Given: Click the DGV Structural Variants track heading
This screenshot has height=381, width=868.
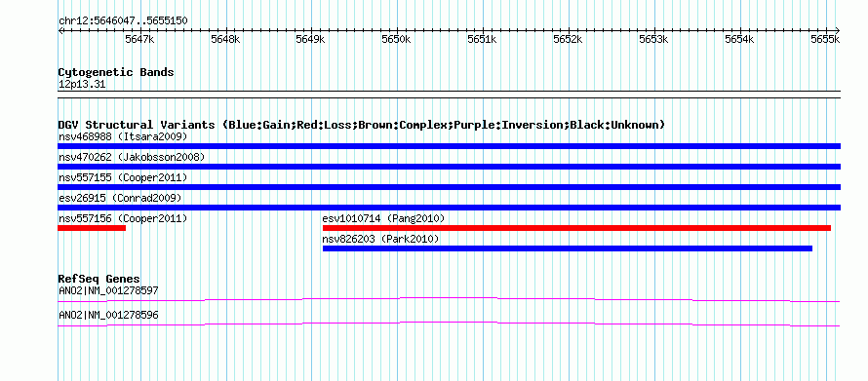Looking at the screenshot, I should tap(362, 125).
